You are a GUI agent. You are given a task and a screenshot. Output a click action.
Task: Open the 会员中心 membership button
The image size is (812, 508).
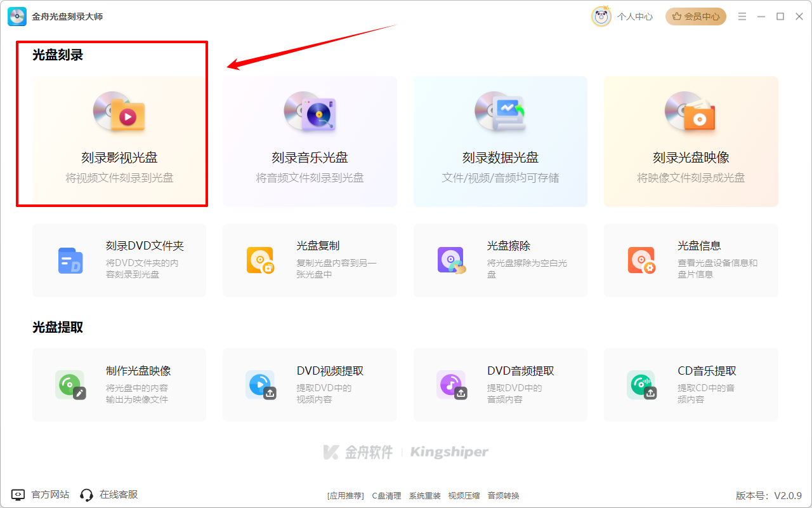click(x=696, y=17)
